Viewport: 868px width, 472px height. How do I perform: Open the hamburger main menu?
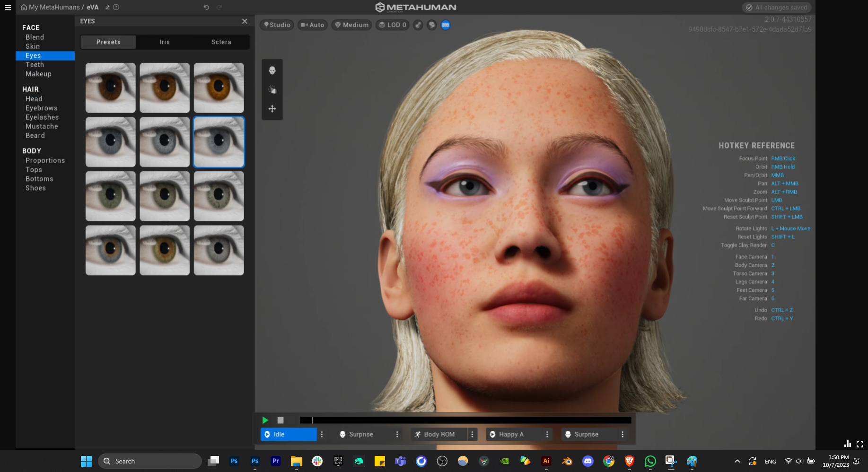click(8, 8)
